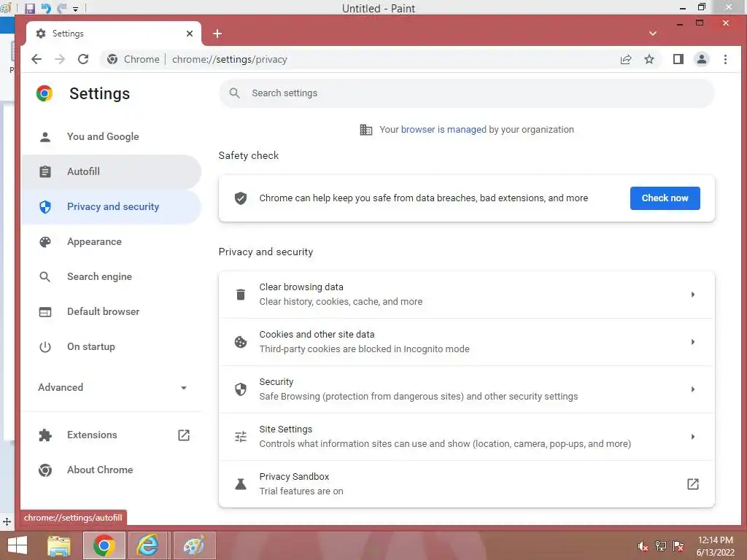Click the 'browser is managed' link
Screen dimensions: 747x560
click(x=444, y=130)
